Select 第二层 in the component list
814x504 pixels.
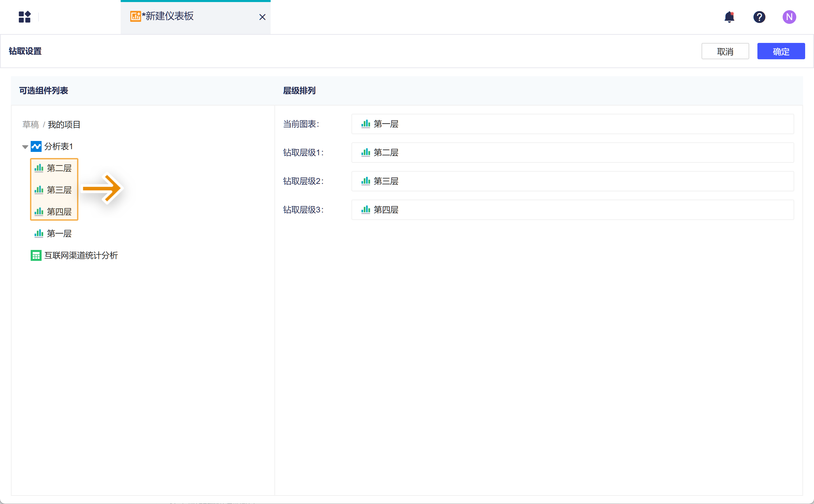tap(59, 168)
